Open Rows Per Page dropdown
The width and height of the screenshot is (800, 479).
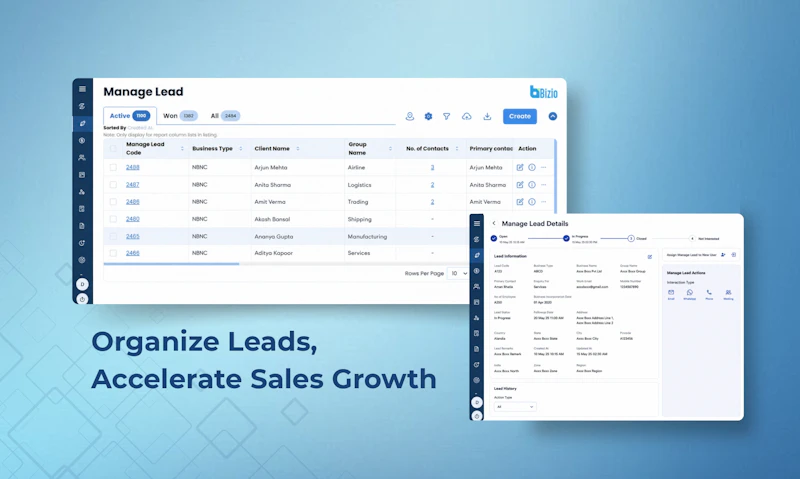(x=458, y=273)
